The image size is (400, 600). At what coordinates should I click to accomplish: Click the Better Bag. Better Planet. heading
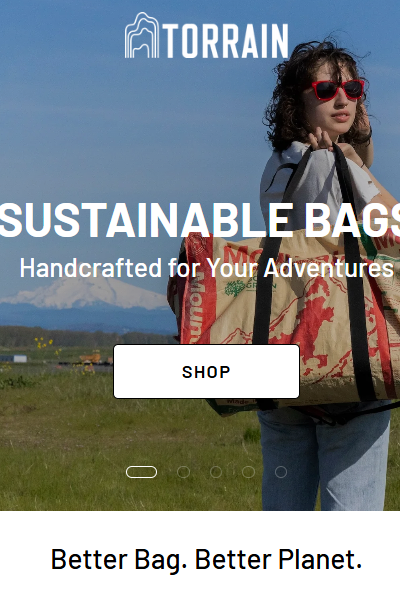pyautogui.click(x=206, y=560)
